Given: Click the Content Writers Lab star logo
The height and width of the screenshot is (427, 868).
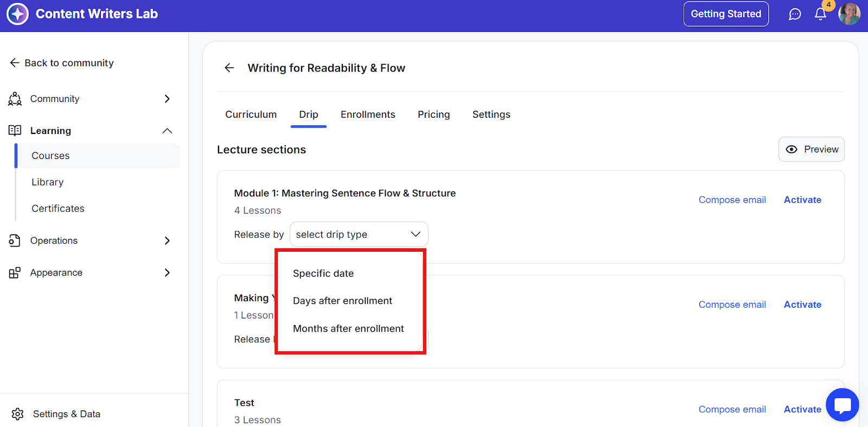Looking at the screenshot, I should coord(17,14).
